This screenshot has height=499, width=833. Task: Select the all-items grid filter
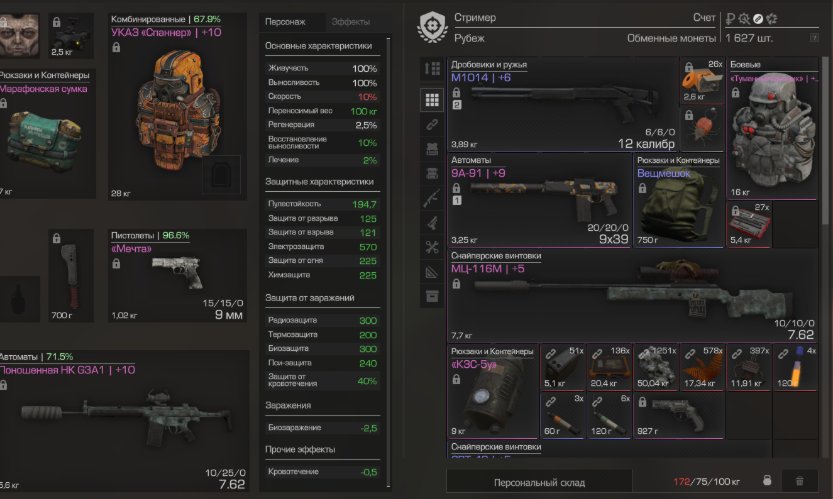pyautogui.click(x=432, y=99)
